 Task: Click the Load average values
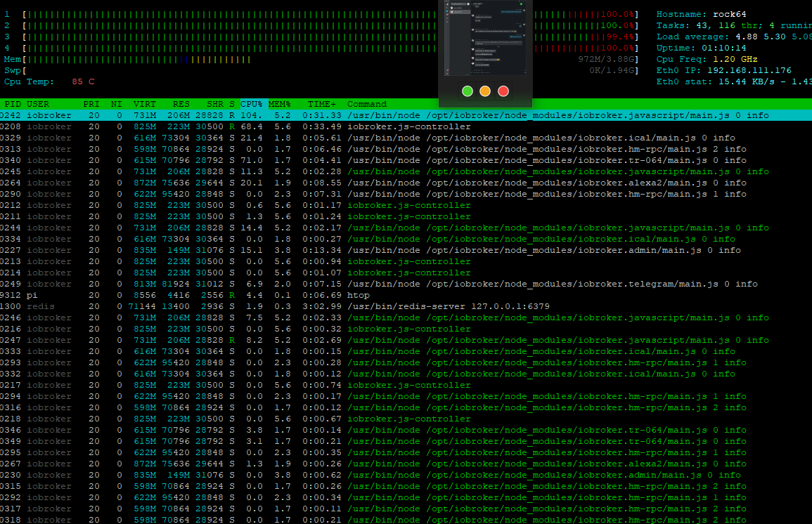[773, 37]
